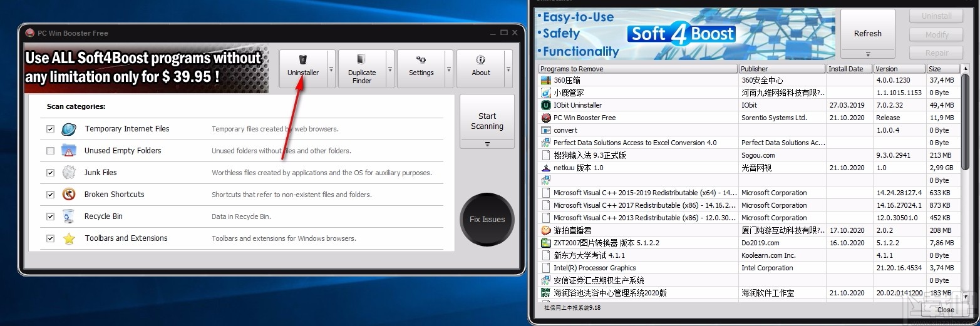The image size is (980, 326).
Task: Click the Recycle Bin category icon
Action: point(68,216)
